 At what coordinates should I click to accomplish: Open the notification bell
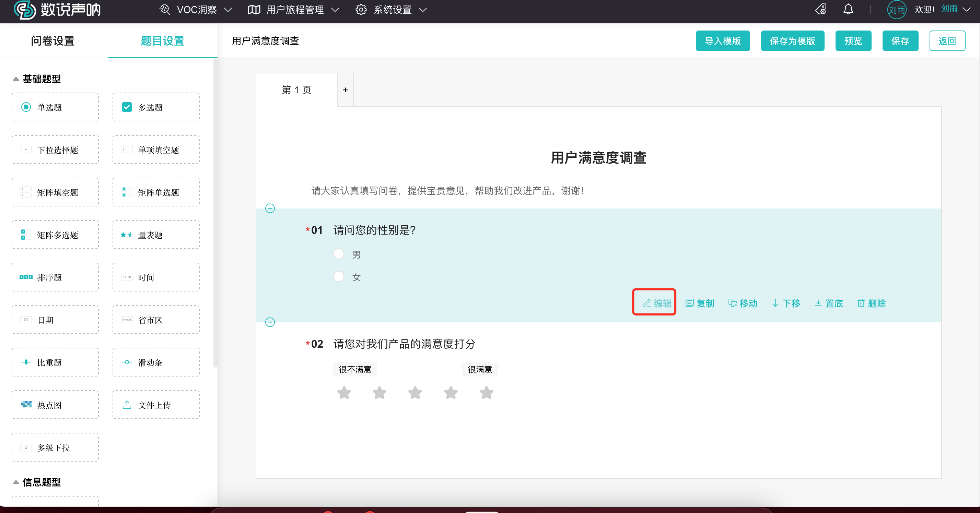coord(848,9)
